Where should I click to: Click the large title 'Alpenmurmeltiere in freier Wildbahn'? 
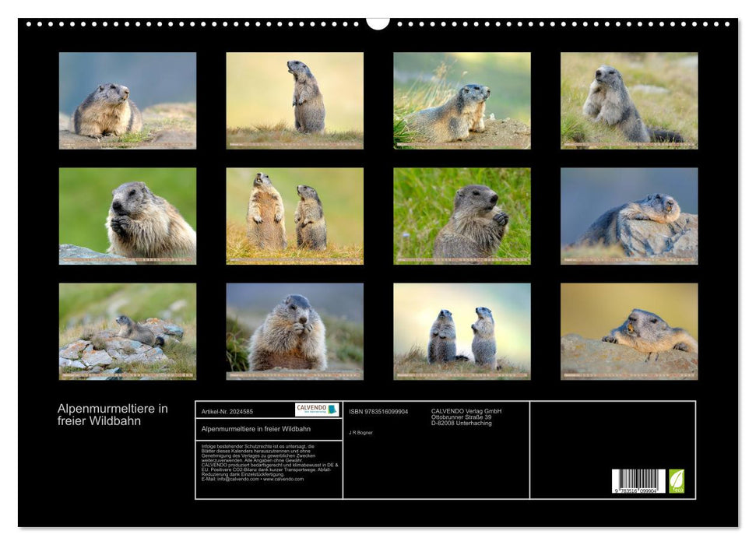click(112, 415)
